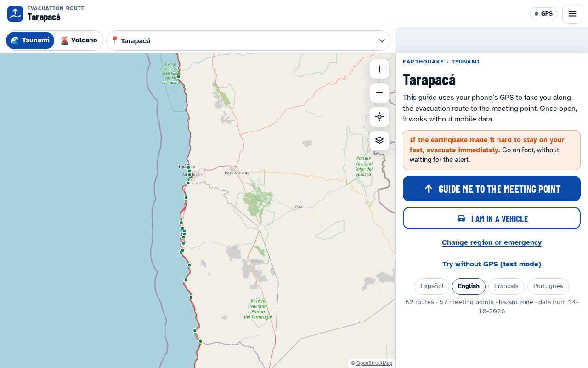
Task: Select English language option
Action: 469,286
